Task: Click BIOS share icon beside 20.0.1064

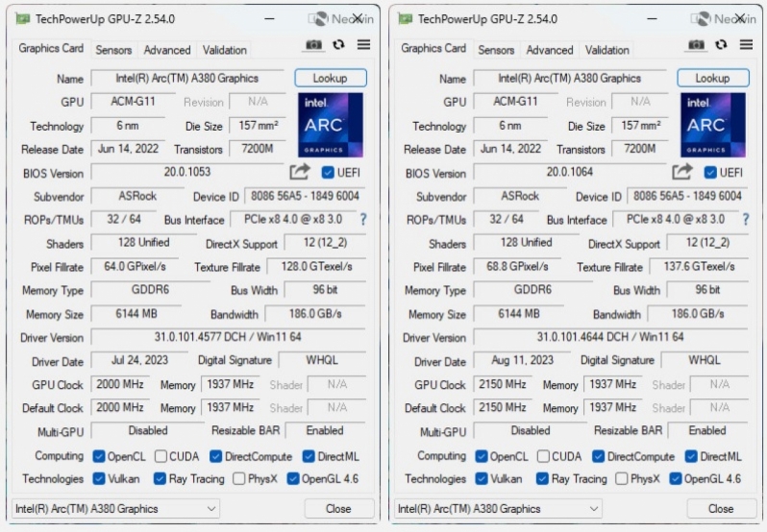Action: click(x=682, y=172)
